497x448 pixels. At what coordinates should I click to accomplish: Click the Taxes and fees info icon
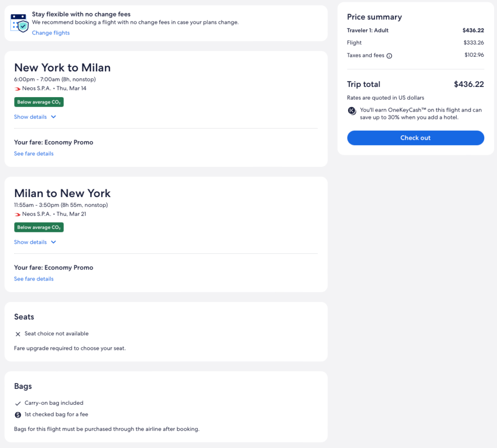point(389,56)
